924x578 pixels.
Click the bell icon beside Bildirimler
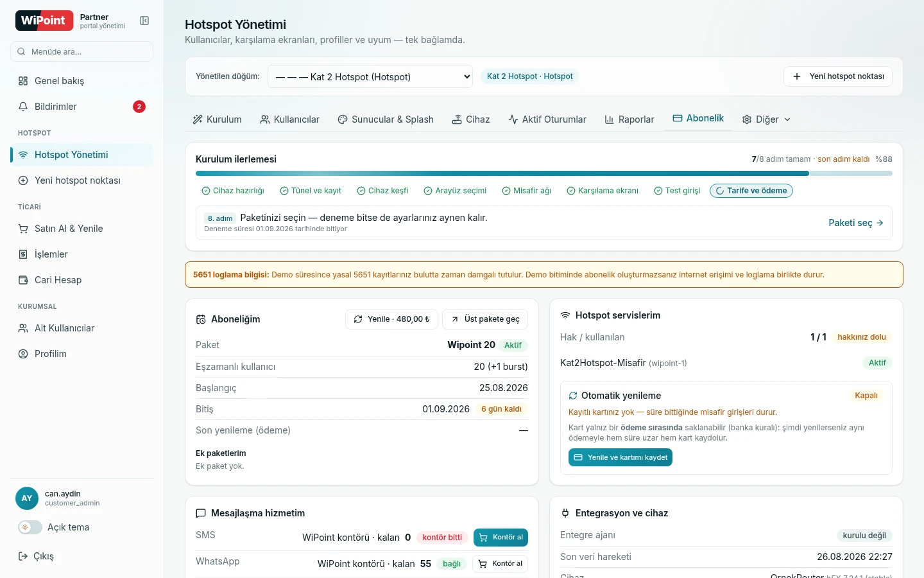coord(23,107)
